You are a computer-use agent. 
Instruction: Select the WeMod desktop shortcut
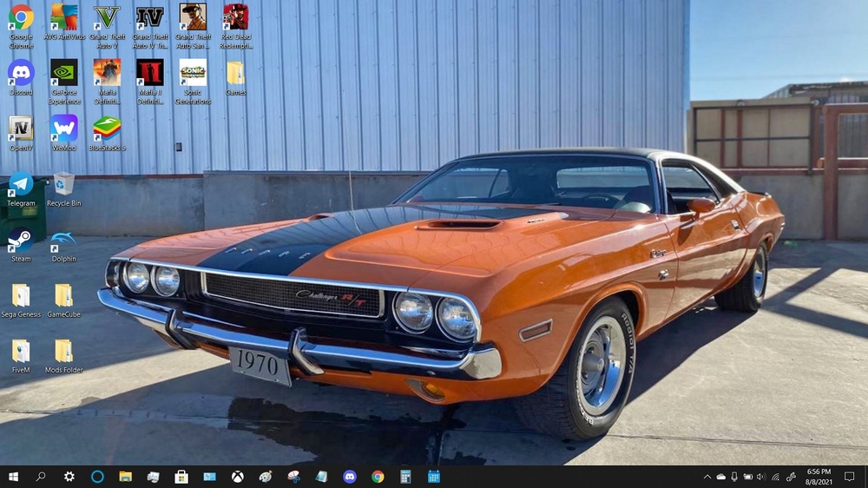point(64,129)
